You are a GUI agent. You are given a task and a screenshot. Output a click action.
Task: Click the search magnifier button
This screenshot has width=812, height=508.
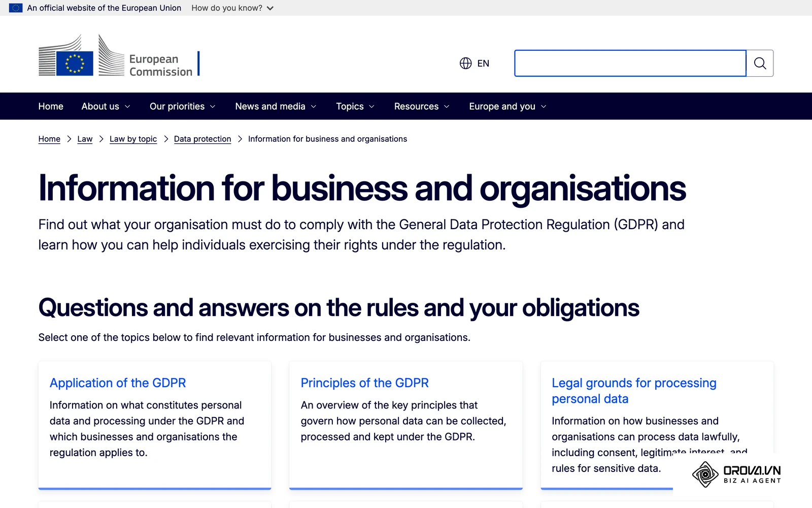[x=760, y=63]
